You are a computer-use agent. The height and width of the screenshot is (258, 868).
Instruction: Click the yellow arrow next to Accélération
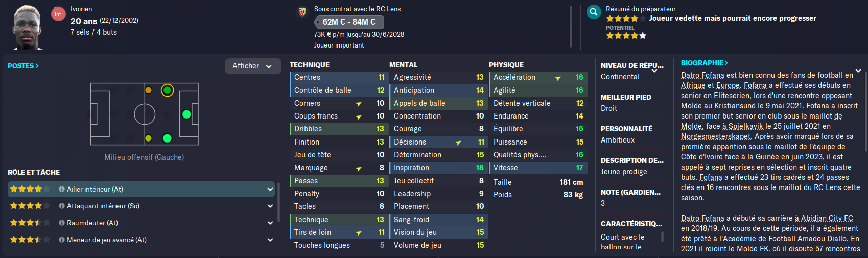coord(558,78)
